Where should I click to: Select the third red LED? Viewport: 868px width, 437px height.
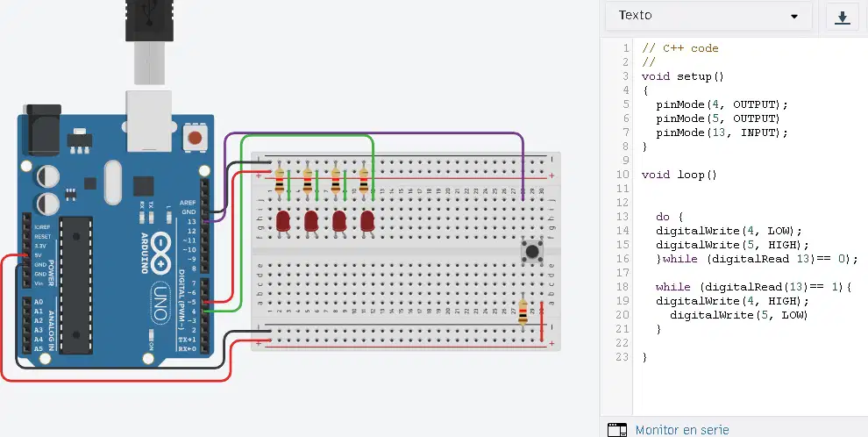pos(339,221)
